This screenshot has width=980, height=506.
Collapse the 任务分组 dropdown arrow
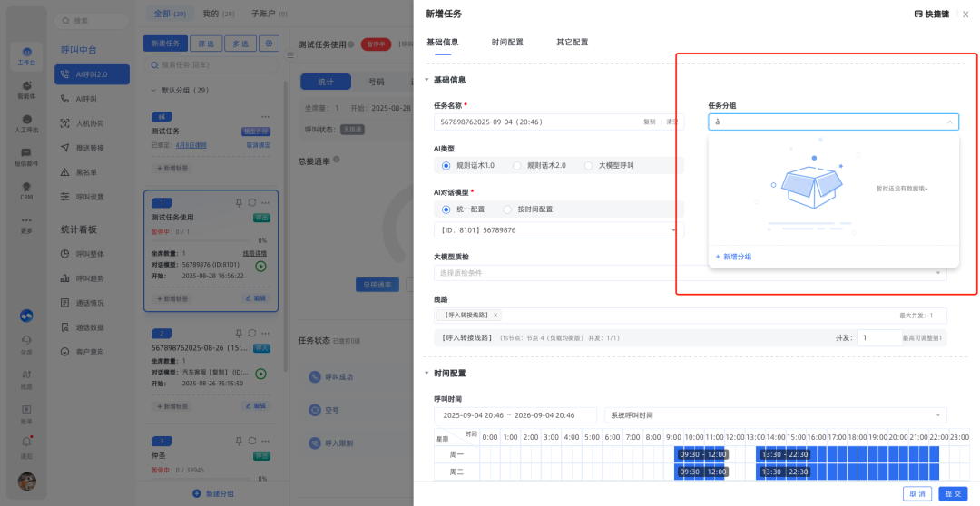pos(950,122)
